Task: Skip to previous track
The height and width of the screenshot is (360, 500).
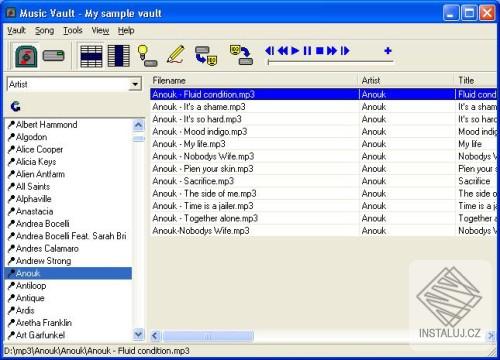Action: pos(270,51)
